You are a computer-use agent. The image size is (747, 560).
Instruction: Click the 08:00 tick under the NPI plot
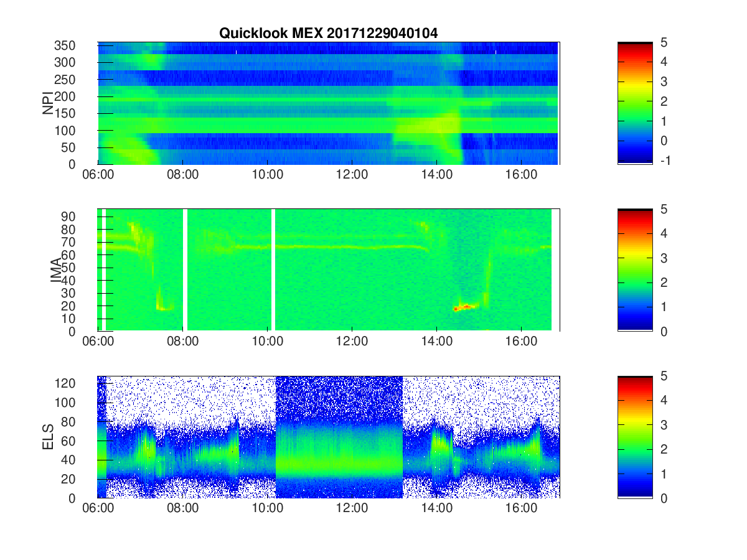point(183,175)
